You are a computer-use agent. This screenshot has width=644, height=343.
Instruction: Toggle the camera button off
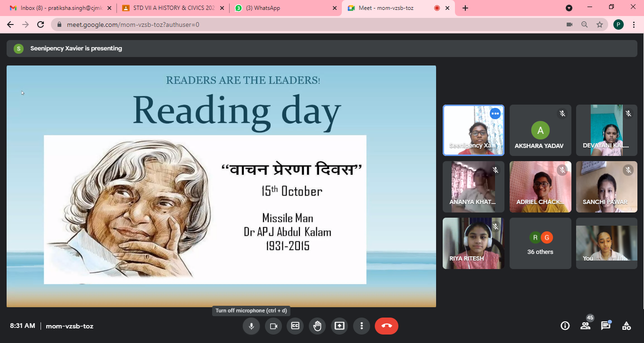click(x=273, y=326)
